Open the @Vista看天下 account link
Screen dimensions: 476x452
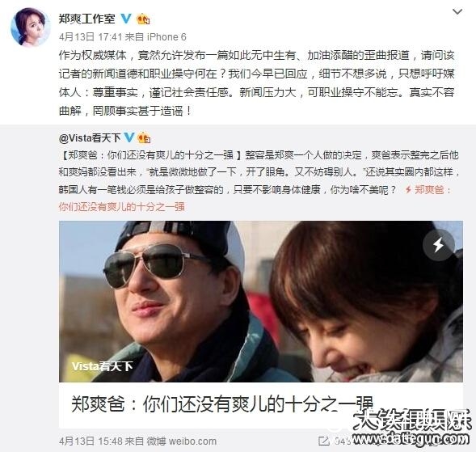click(x=90, y=138)
